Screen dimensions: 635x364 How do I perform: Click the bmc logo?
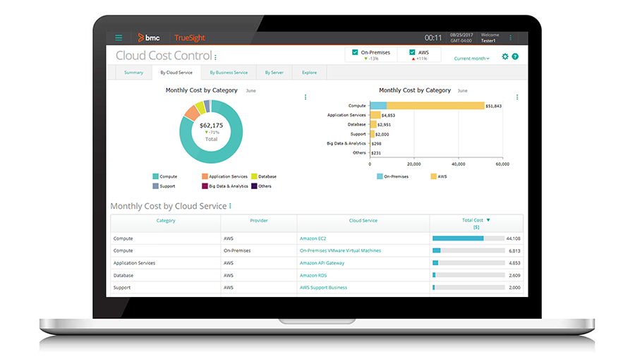tap(149, 37)
